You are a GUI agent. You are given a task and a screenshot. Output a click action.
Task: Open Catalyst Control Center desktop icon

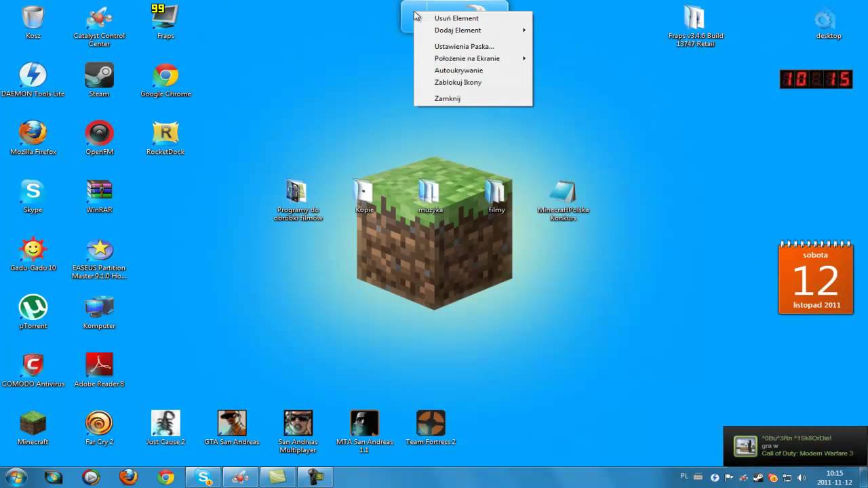tap(99, 26)
